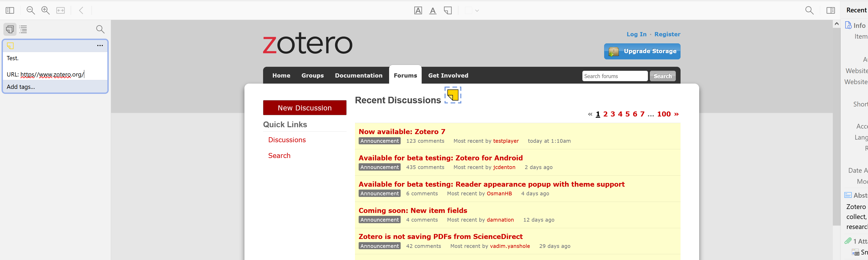868x260 pixels.
Task: Search annotations in the sidebar
Action: click(100, 29)
